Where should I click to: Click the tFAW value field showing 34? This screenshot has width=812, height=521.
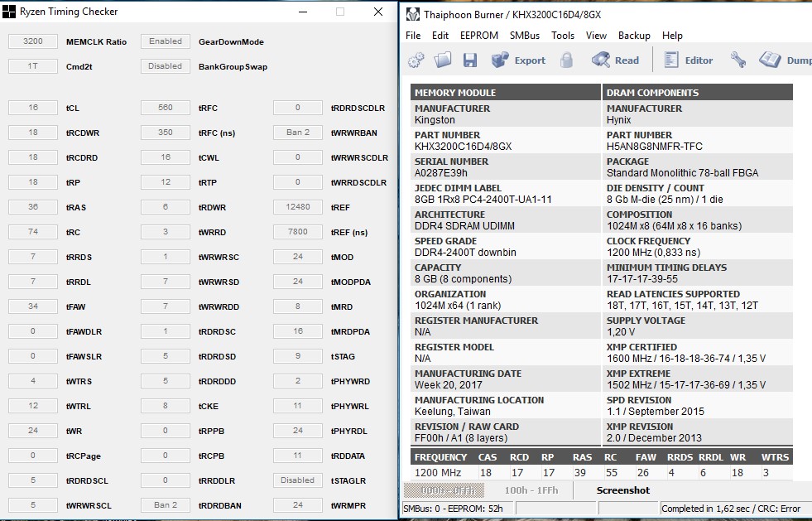[x=32, y=306]
